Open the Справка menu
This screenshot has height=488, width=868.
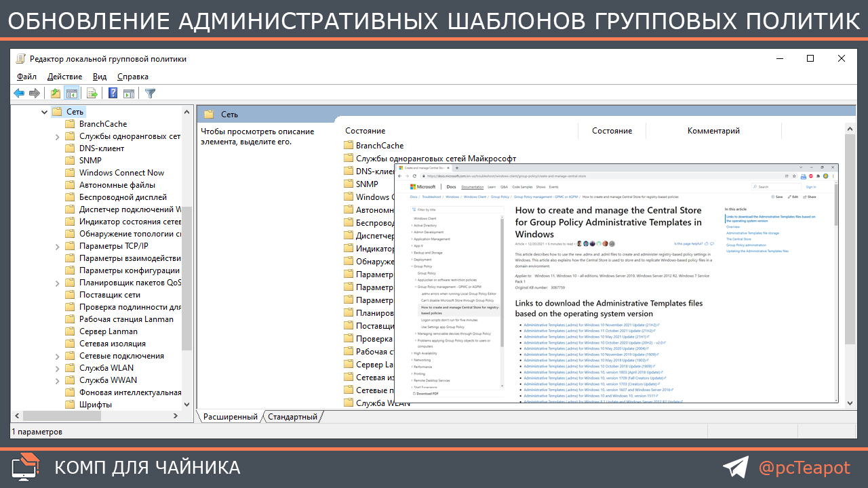point(133,77)
